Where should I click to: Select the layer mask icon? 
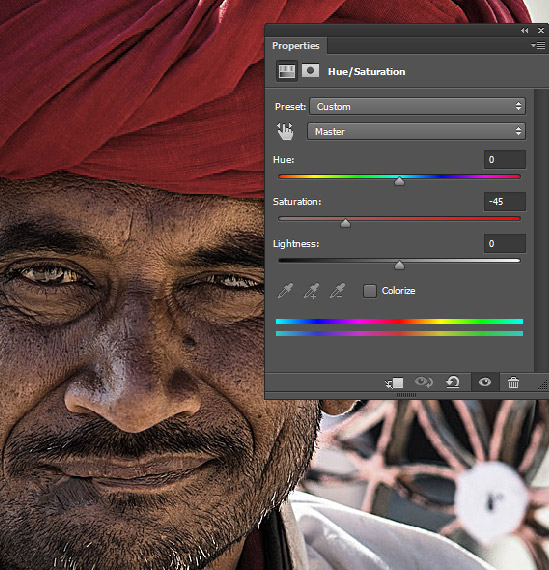(x=310, y=71)
